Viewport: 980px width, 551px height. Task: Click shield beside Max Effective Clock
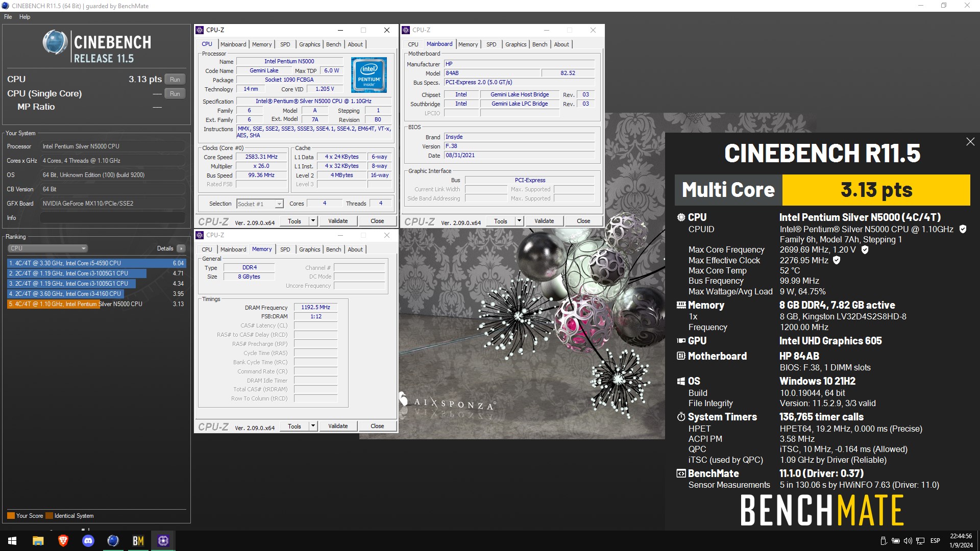836,260
